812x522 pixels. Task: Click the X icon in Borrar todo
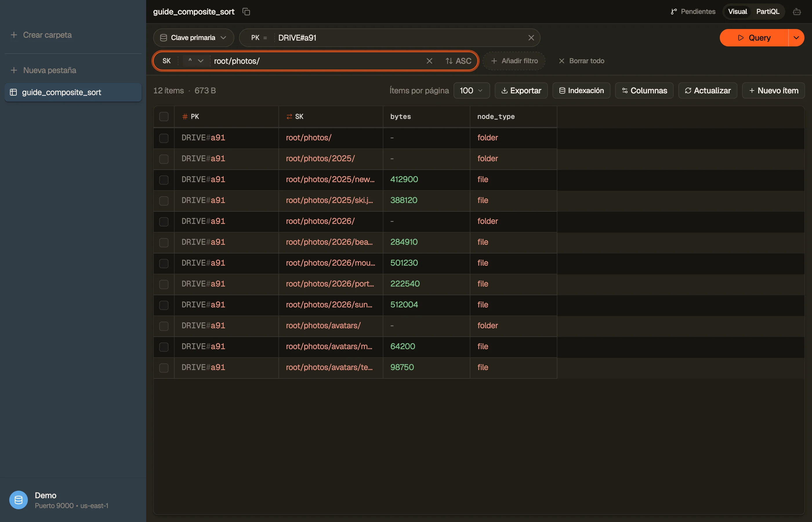pyautogui.click(x=561, y=61)
